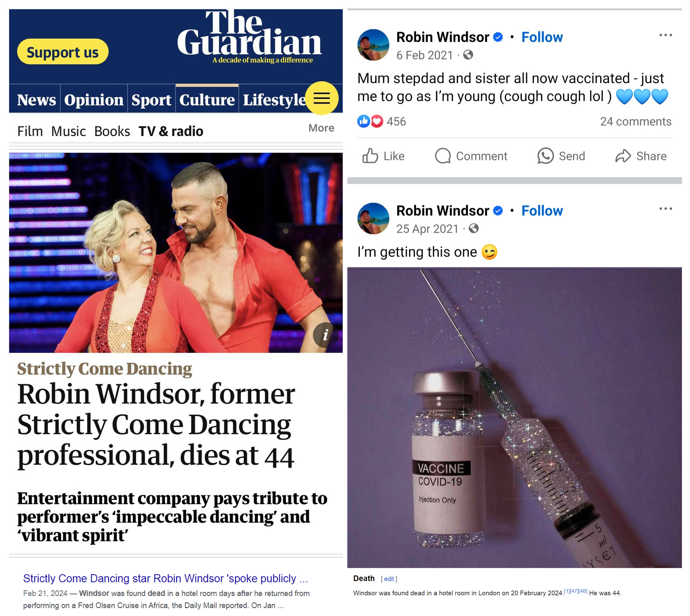The width and height of the screenshot is (690, 616).
Task: Open the Strictly Come Dancing star search result
Action: click(x=165, y=579)
